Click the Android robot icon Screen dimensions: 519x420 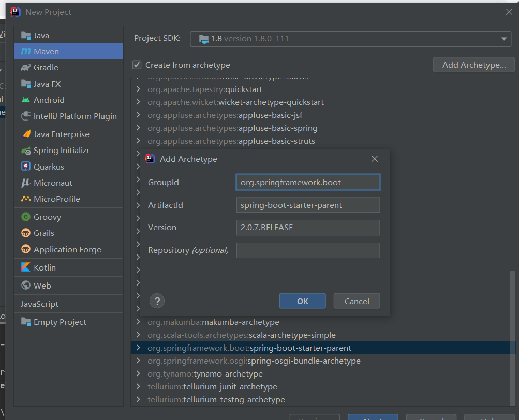26,100
